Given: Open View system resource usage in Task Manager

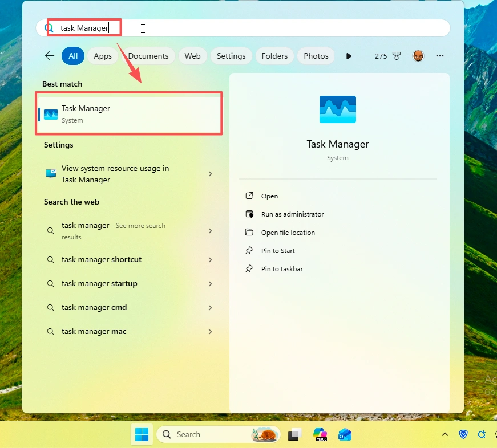Looking at the screenshot, I should [129, 174].
